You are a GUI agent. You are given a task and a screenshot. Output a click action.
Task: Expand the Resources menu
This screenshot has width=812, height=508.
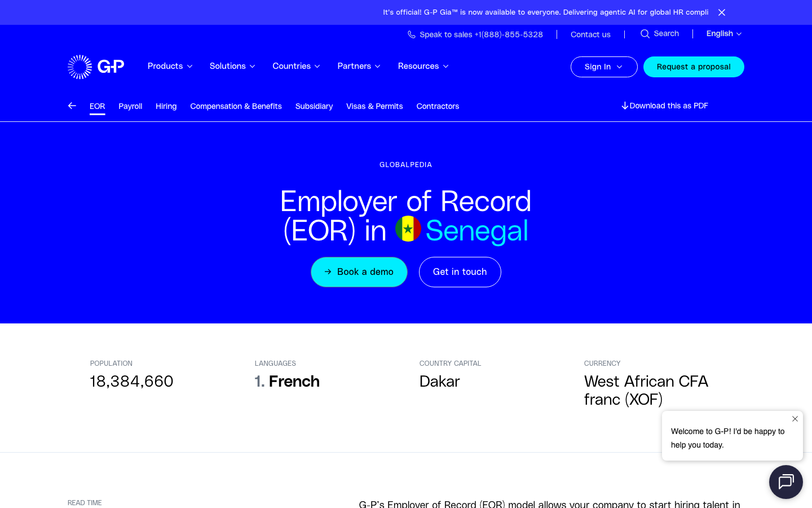click(x=423, y=66)
